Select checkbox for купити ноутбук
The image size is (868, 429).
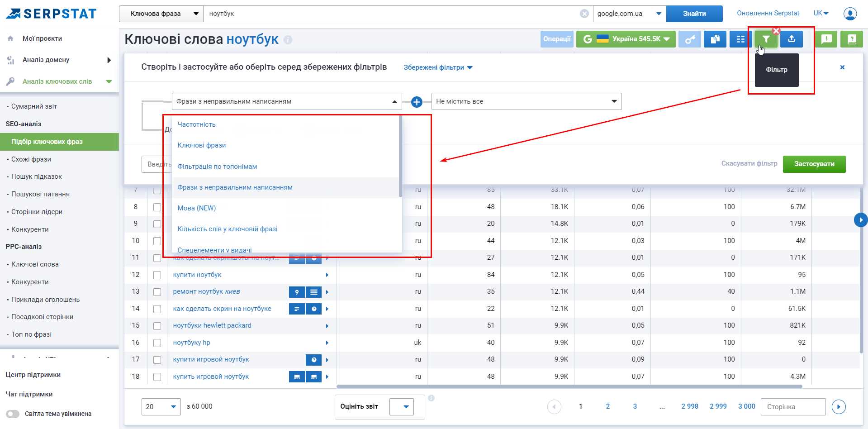coord(157,275)
